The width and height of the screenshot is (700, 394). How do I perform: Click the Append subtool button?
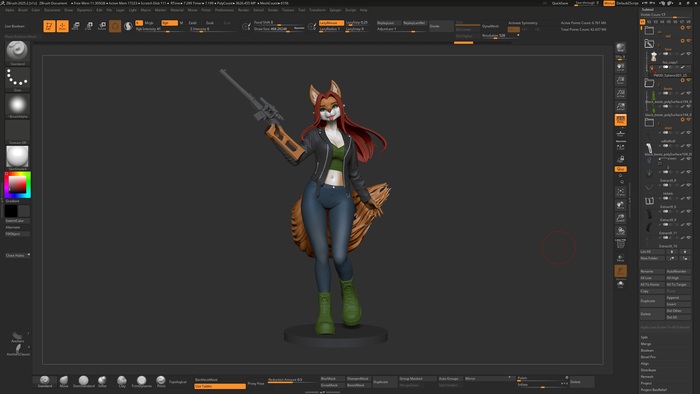click(678, 298)
